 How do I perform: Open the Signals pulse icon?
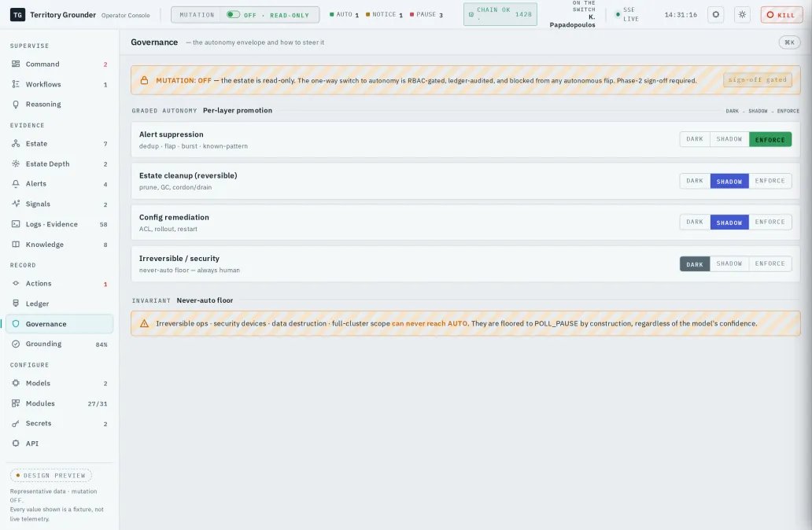pyautogui.click(x=16, y=204)
